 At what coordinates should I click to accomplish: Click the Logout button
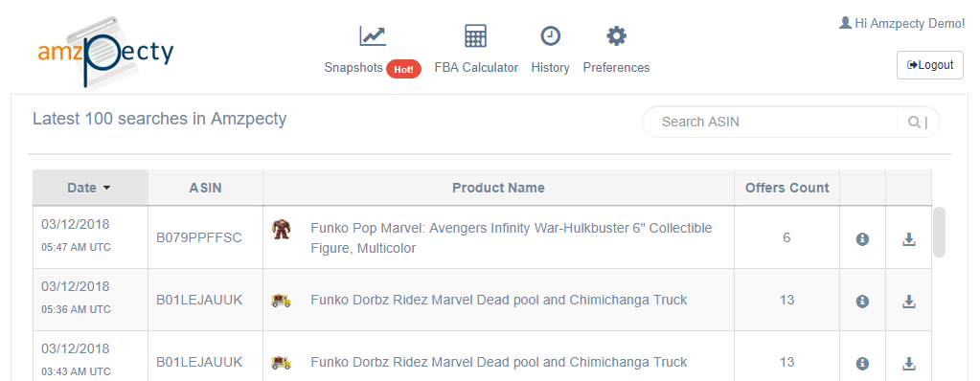[x=930, y=65]
